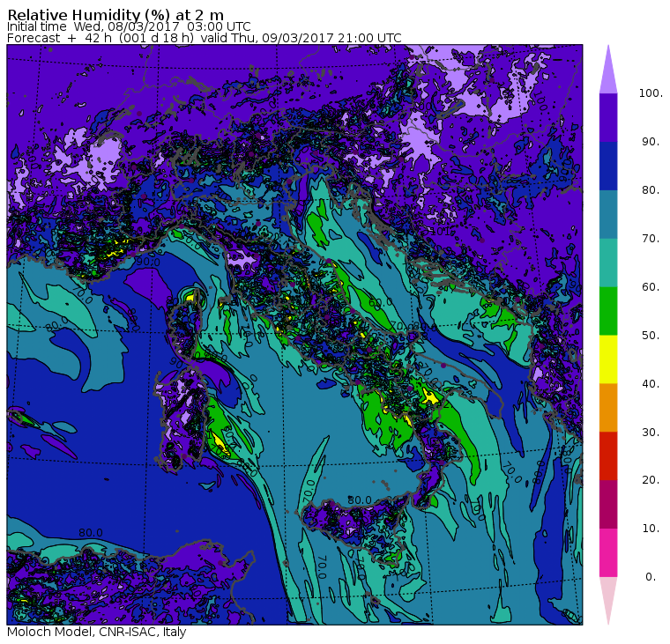Click the '50.' legend tick label
The image size is (670, 644).
pyautogui.click(x=651, y=336)
